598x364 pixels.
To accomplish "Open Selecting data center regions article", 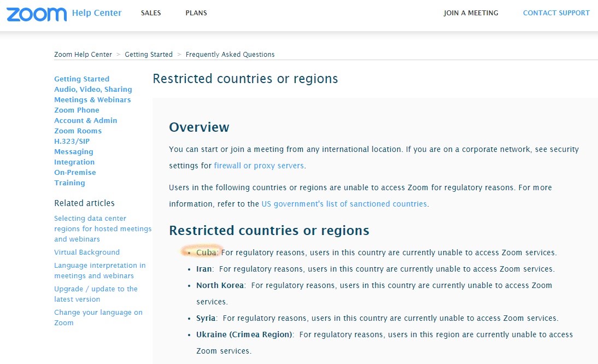I will [x=103, y=228].
